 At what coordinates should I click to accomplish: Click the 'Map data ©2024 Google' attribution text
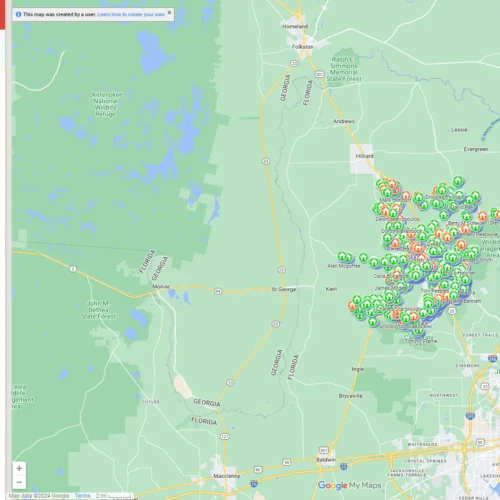click(39, 496)
